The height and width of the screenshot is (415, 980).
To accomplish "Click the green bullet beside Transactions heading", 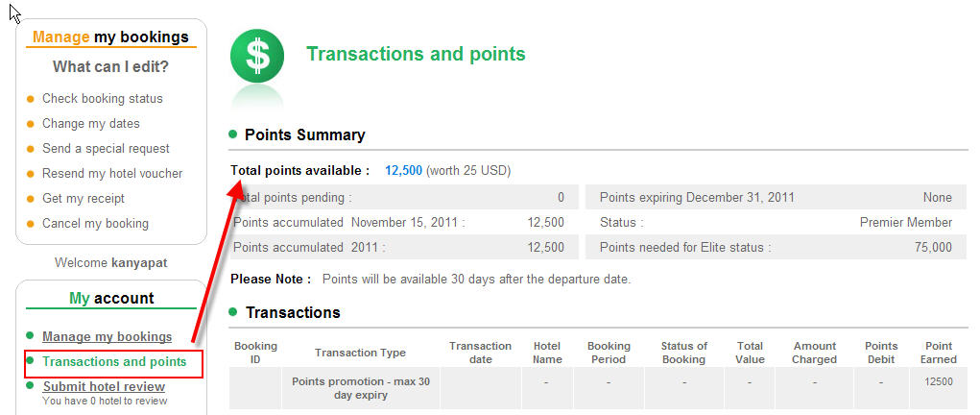I will coord(233,311).
